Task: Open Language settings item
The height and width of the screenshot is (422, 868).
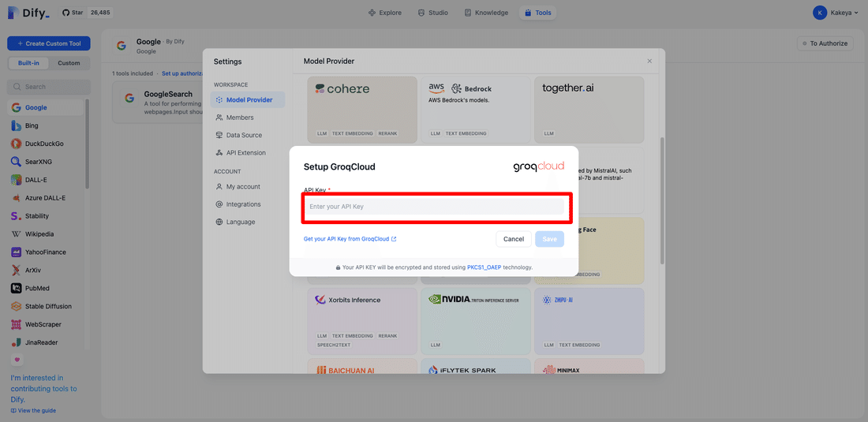Action: (248, 222)
